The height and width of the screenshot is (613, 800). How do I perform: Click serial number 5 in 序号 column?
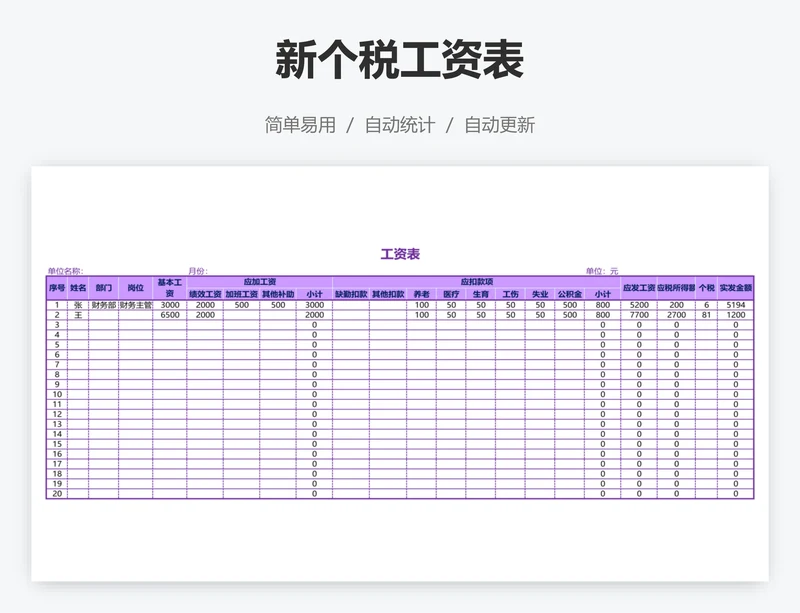[57, 345]
